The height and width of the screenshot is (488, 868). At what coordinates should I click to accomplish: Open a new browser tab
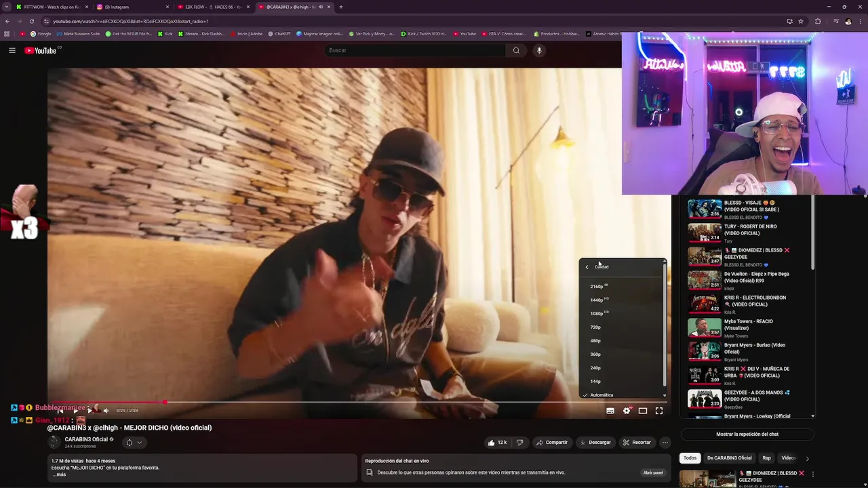coord(341,7)
